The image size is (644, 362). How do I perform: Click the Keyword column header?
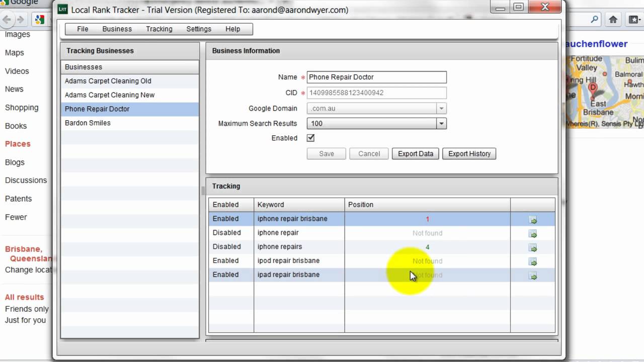tap(299, 205)
